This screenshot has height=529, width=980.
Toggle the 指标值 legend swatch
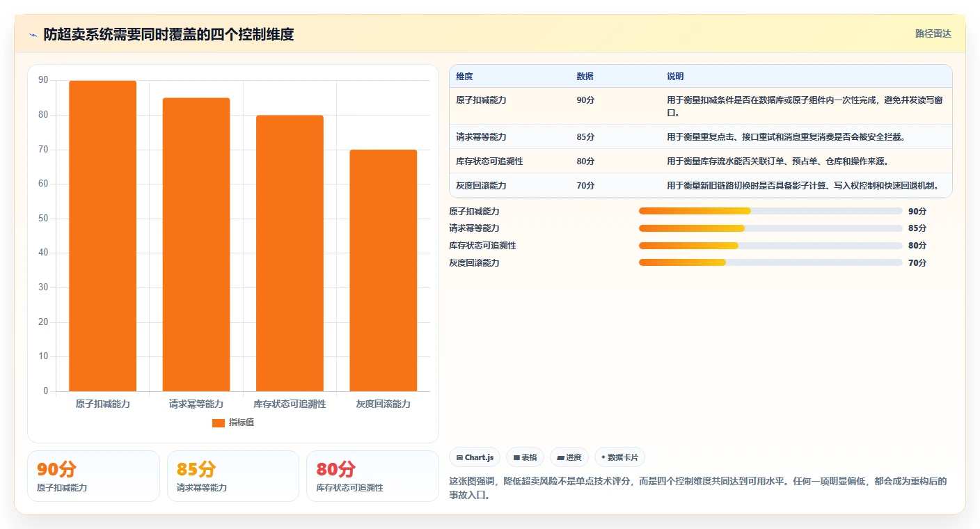[x=219, y=423]
